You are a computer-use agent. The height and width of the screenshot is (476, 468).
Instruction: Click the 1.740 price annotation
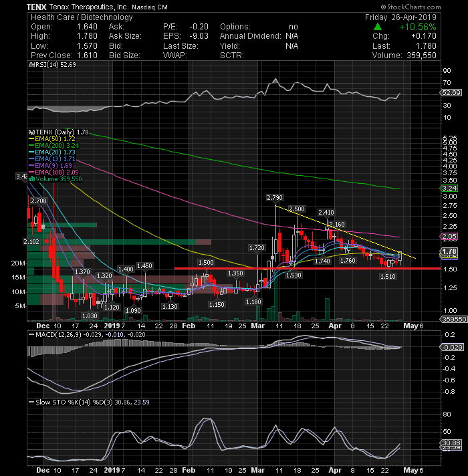322,261
